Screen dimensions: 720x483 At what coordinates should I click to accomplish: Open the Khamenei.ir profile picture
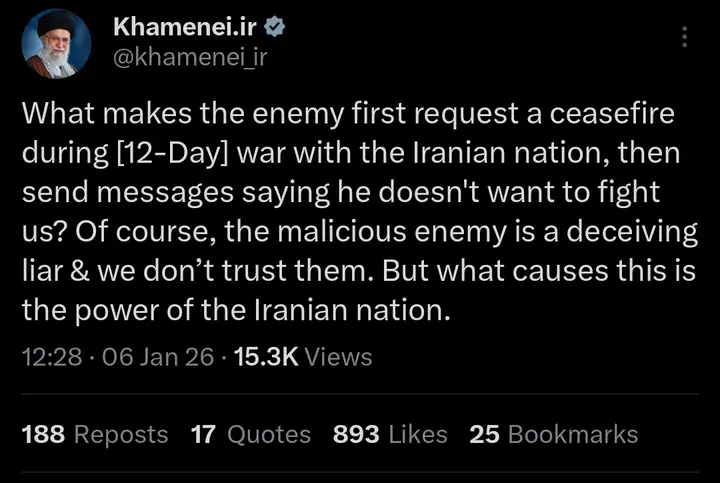pos(58,46)
